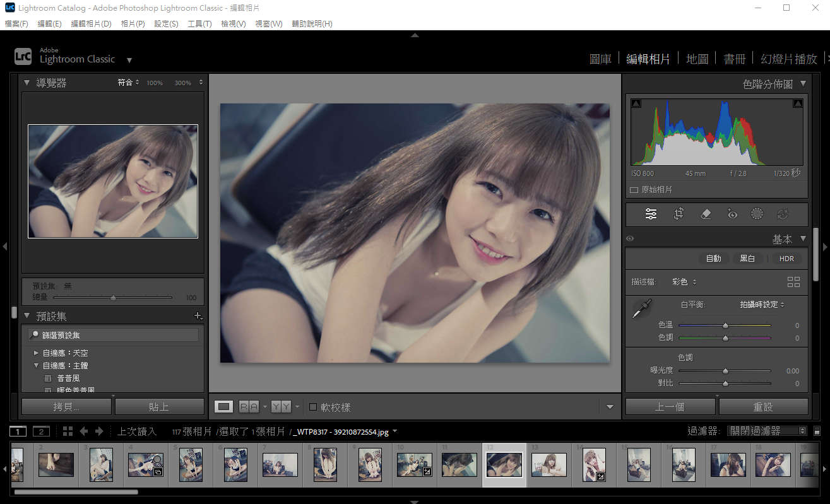Collapse the 導覽器 navigator panel
Image resolution: width=830 pixels, height=504 pixels.
tap(27, 83)
